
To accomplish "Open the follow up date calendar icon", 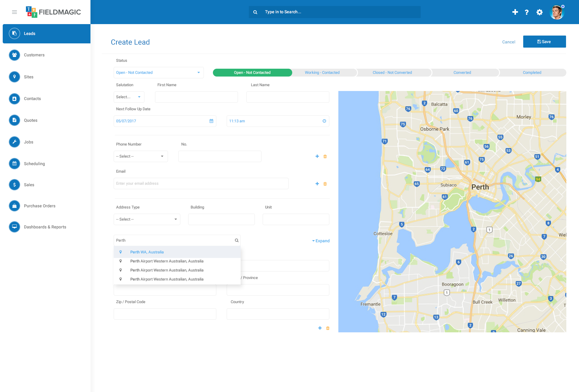I will [x=211, y=121].
